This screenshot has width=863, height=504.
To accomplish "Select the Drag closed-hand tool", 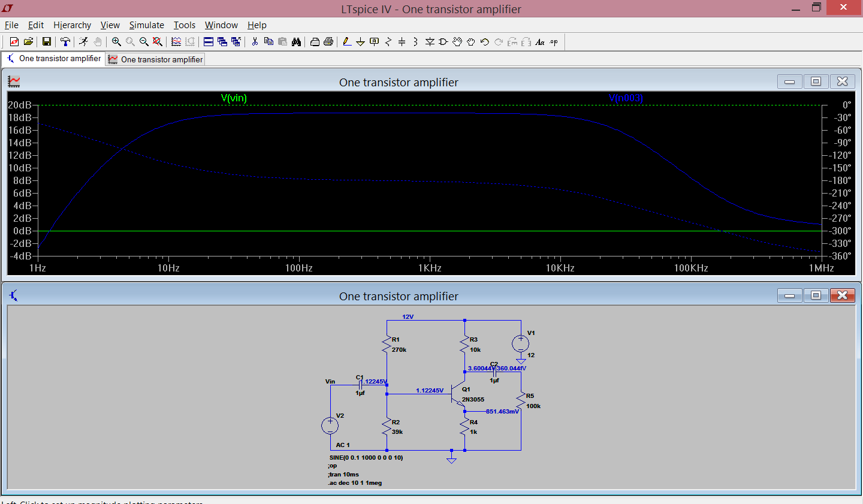I will (x=471, y=41).
